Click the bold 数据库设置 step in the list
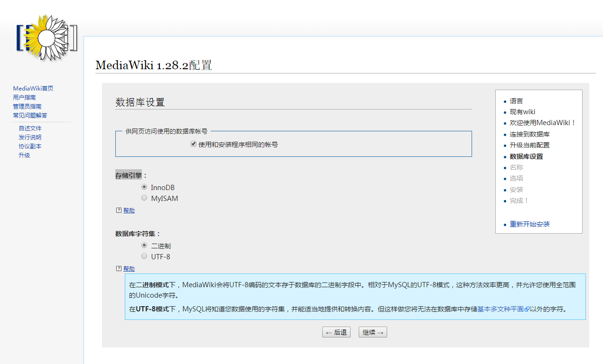The image size is (603, 364). (x=526, y=156)
